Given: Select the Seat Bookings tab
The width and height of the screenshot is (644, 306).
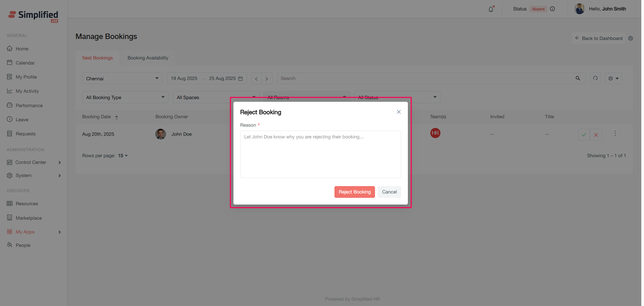Looking at the screenshot, I should [97, 58].
